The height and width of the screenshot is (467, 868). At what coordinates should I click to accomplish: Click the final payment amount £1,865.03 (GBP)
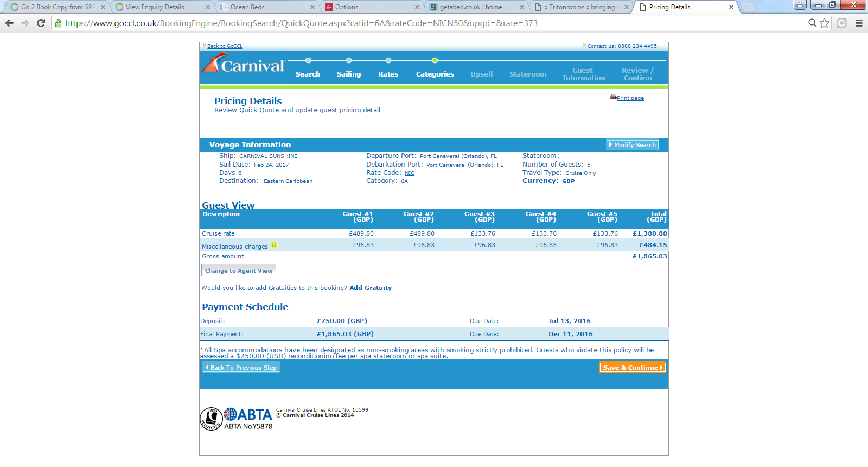[346, 334]
